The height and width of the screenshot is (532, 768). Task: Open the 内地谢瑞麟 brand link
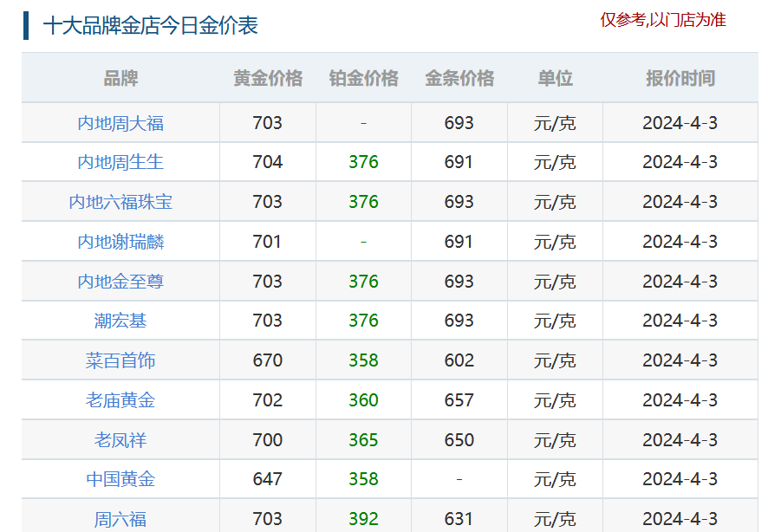120,242
